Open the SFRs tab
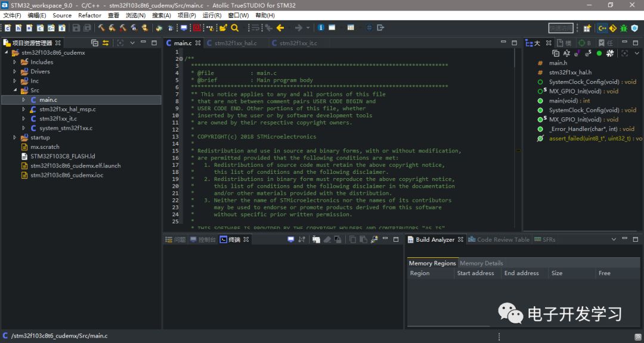The image size is (644, 343). pos(545,239)
